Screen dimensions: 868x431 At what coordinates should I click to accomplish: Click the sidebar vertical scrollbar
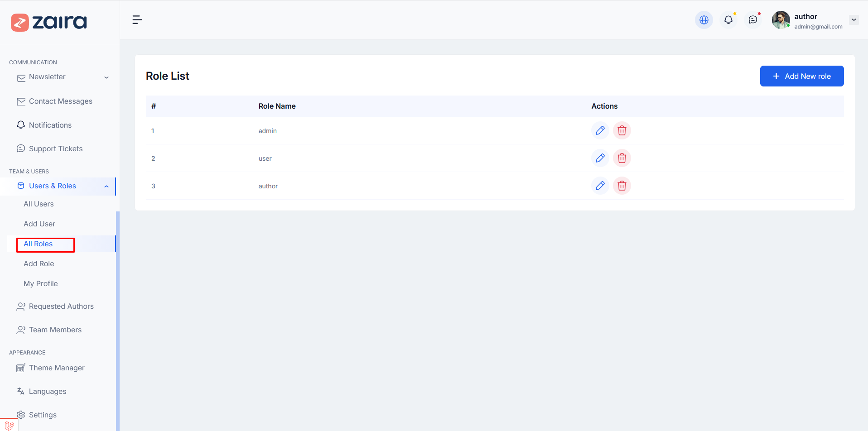click(118, 317)
